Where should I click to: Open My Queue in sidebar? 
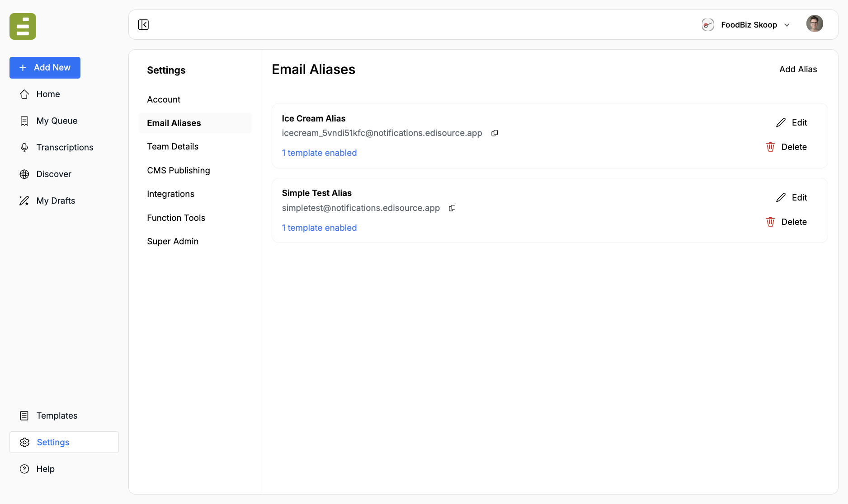pyautogui.click(x=57, y=121)
